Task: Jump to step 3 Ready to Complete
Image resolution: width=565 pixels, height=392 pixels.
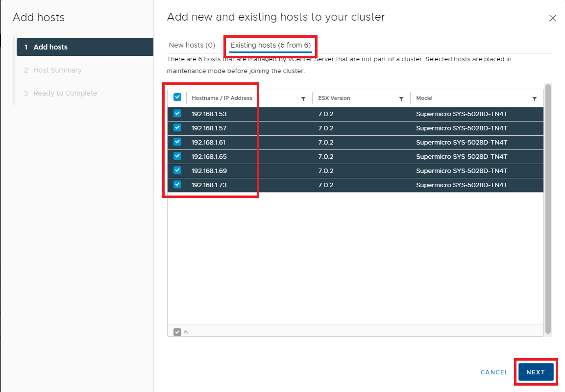Action: point(65,93)
